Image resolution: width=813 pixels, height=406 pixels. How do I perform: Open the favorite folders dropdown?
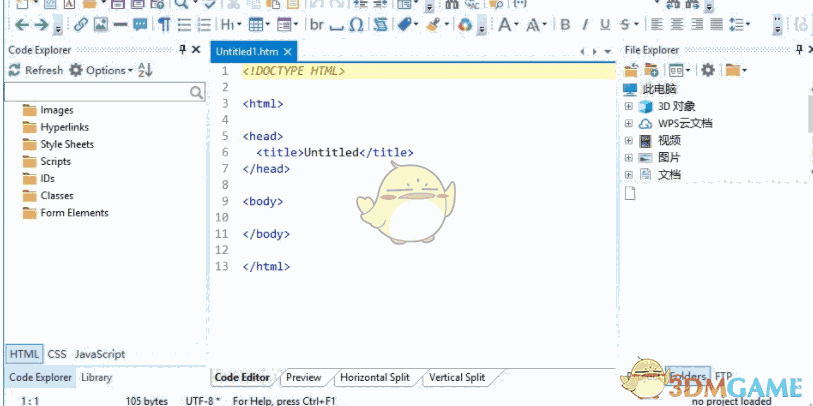pos(736,70)
